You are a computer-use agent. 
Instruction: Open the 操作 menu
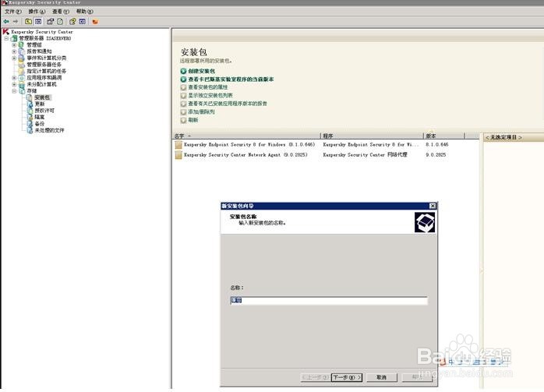tap(37, 12)
